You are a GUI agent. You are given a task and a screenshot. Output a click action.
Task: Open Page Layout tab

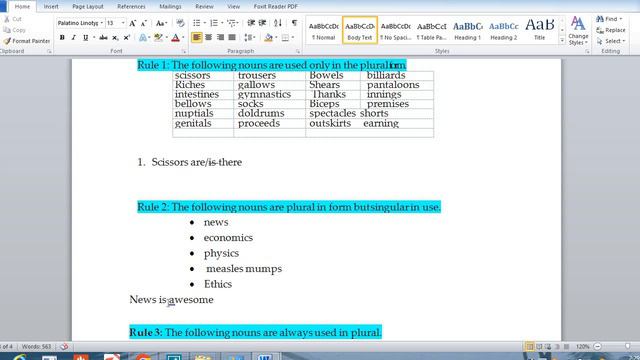88,7
